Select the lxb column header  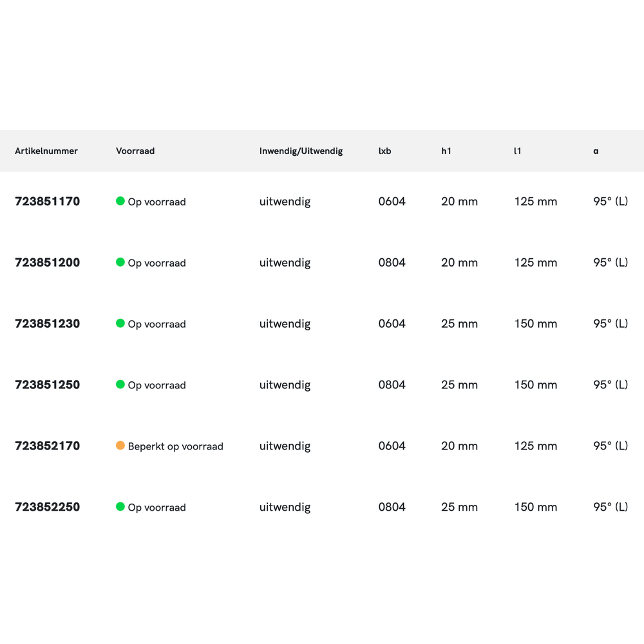384,151
